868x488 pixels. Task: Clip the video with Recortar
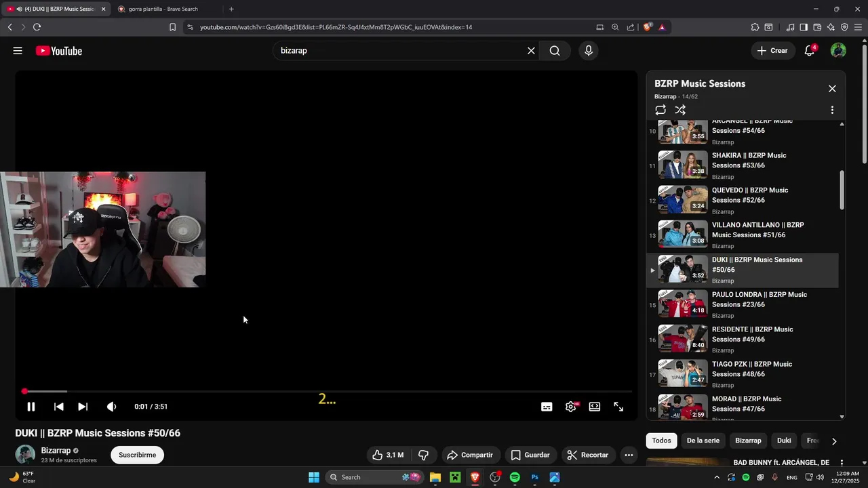tap(588, 455)
